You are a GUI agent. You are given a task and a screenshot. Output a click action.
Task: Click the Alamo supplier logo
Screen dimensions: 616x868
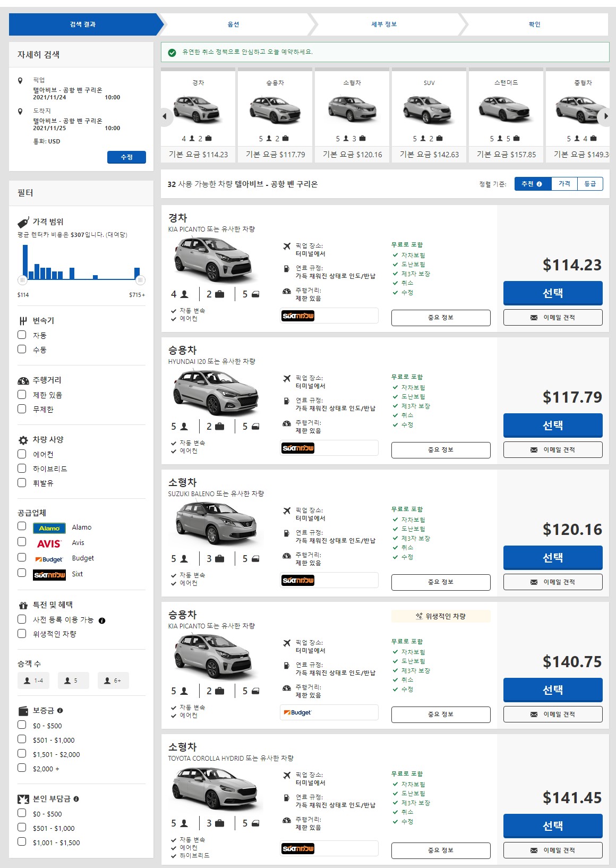(x=49, y=528)
